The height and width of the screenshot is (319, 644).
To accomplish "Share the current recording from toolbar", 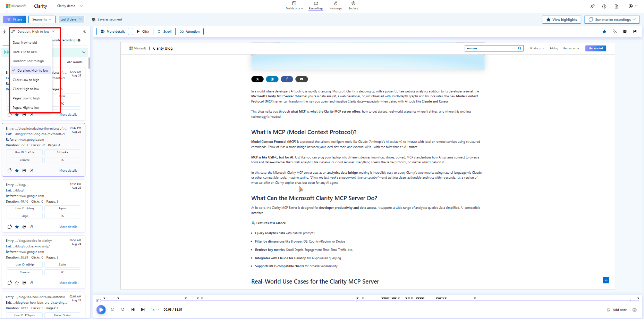I will [x=635, y=32].
